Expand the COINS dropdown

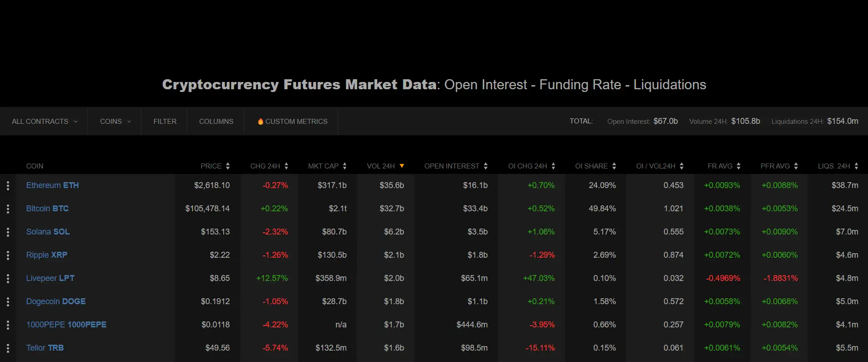tap(115, 122)
